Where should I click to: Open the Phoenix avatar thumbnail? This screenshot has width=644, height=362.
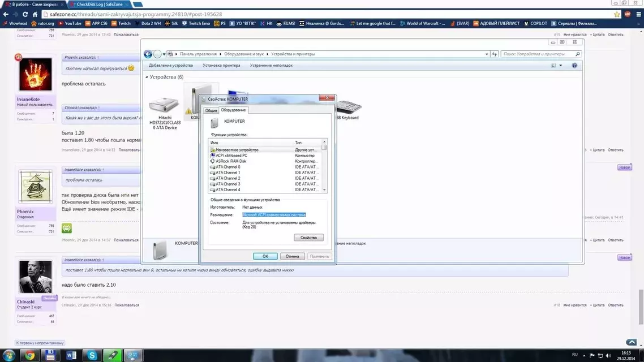click(x=35, y=187)
